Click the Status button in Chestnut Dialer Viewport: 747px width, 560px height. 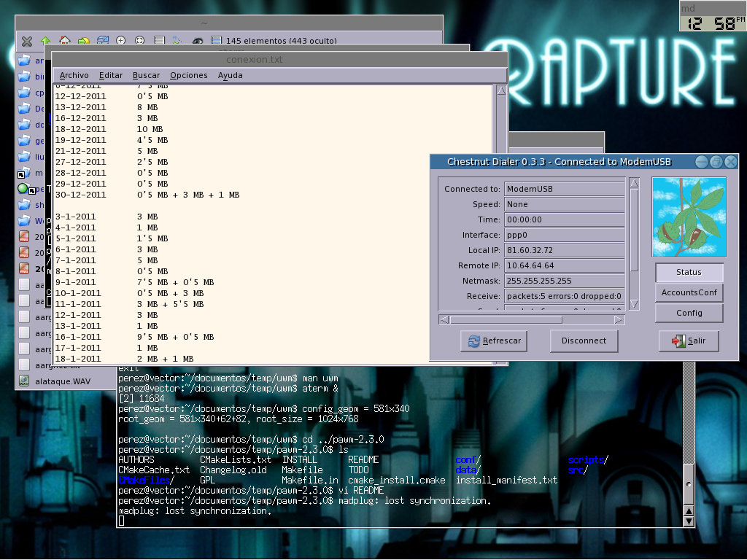(689, 273)
